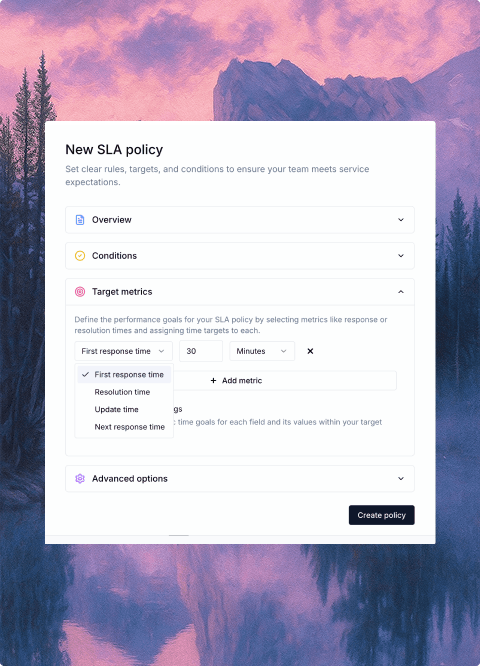This screenshot has width=480, height=666.
Task: Select Resolution time from the list
Action: pos(124,392)
